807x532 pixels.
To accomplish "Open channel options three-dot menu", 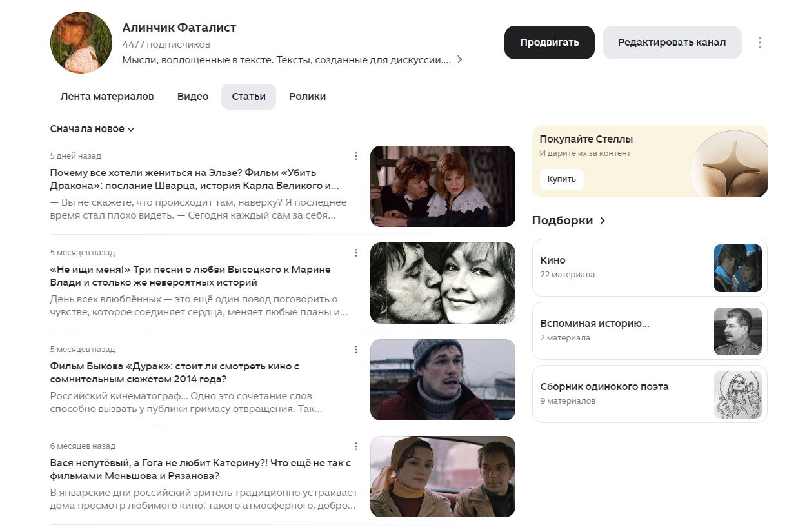I will point(760,43).
